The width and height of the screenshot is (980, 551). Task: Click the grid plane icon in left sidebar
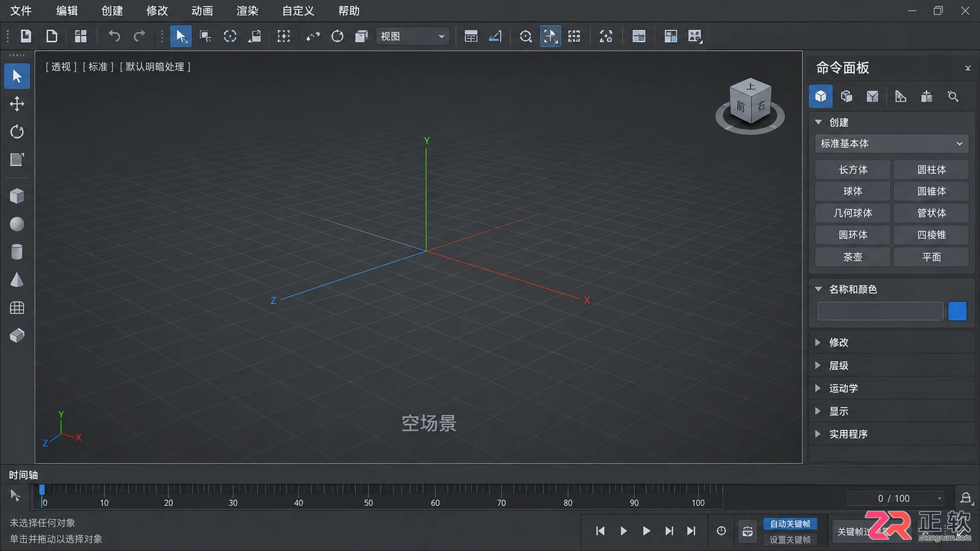pos(17,307)
